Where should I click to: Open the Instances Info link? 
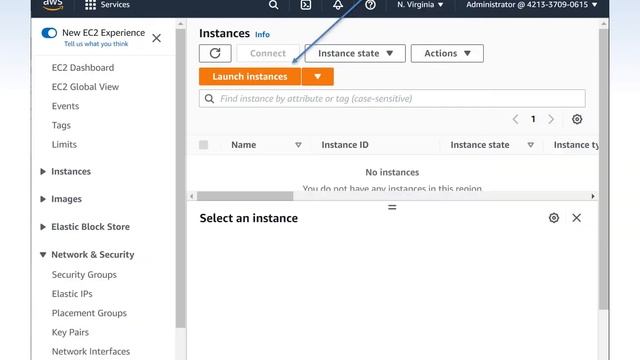(262, 35)
